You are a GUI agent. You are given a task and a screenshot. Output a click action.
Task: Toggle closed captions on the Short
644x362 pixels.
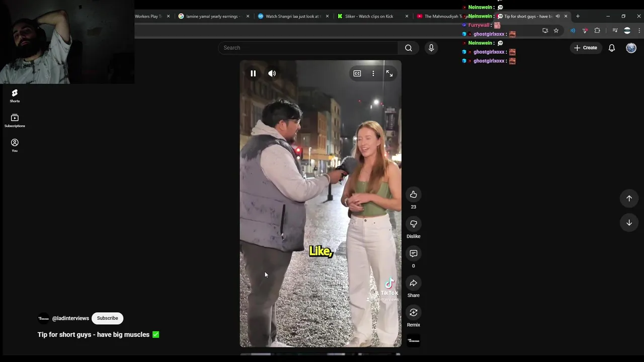coord(357,73)
